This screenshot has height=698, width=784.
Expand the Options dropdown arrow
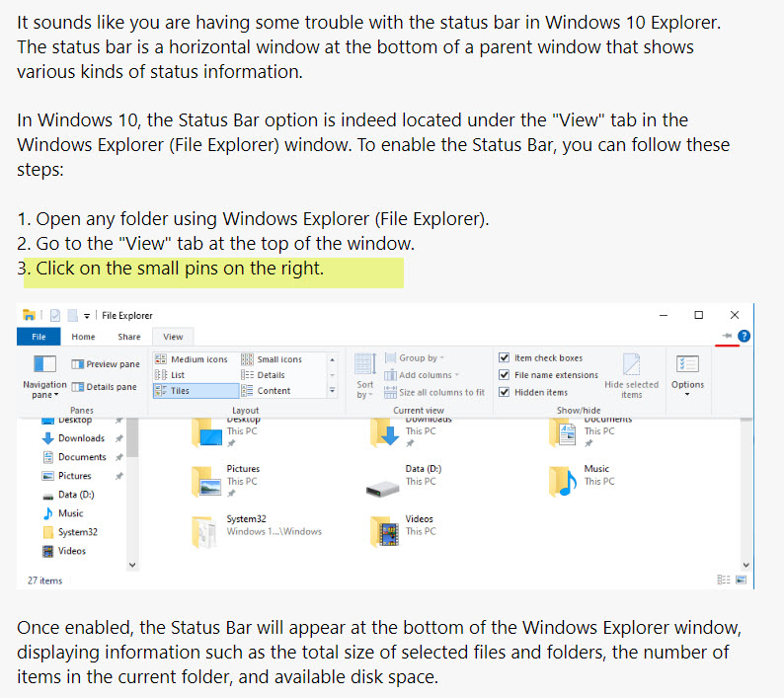(687, 395)
